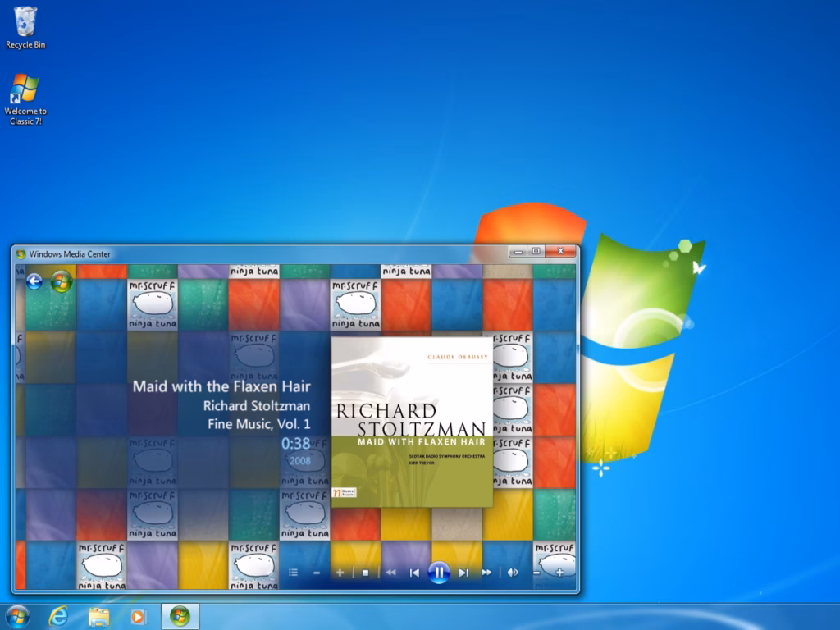The image size is (840, 630).
Task: Pause the playing track
Action: point(439,573)
